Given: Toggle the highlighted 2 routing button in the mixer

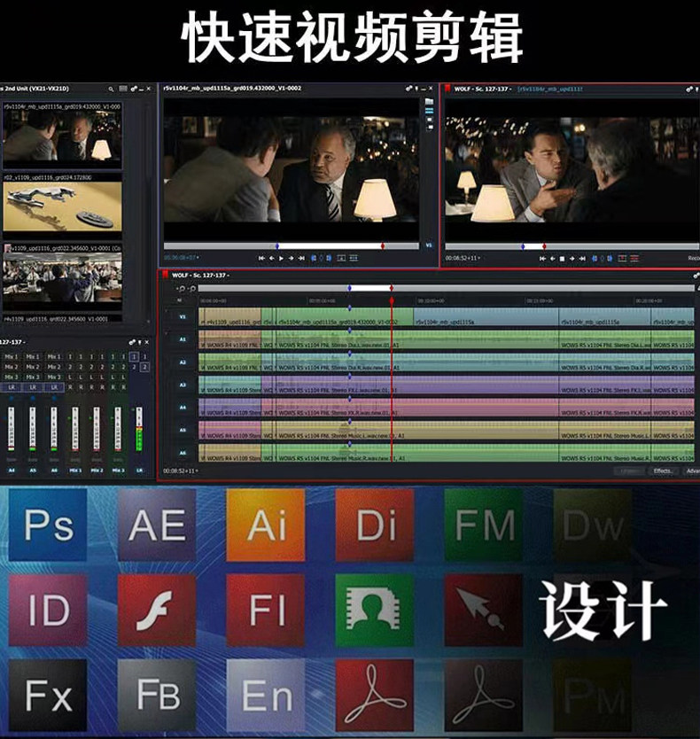Looking at the screenshot, I should click(144, 367).
